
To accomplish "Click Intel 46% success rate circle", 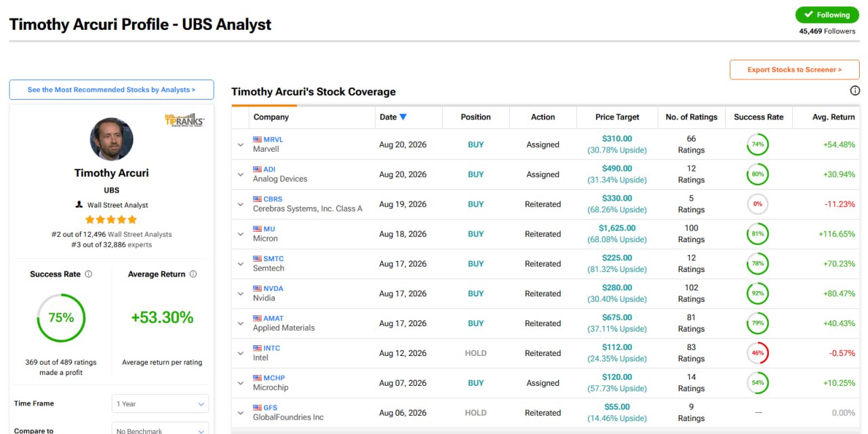I will pos(757,353).
